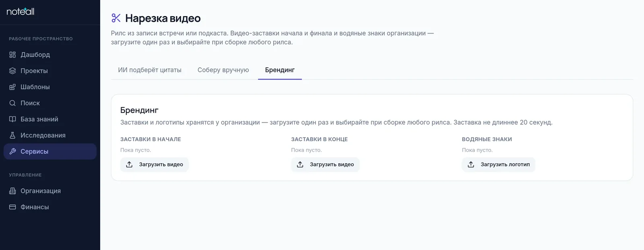Go to the Финансы page

pos(50,207)
